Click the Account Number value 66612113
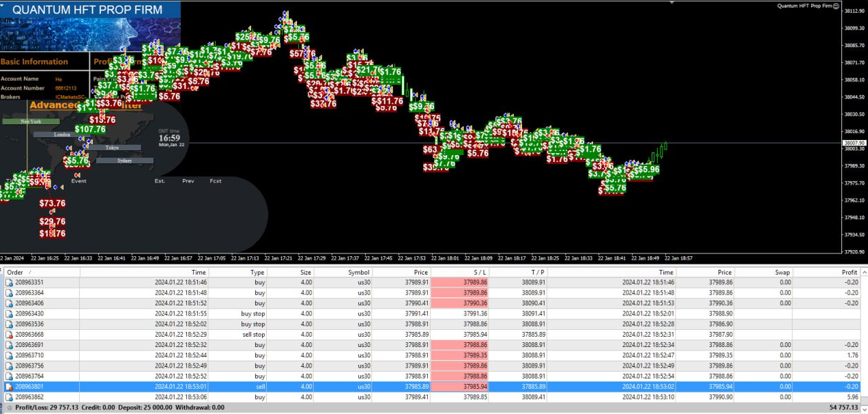This screenshot has width=868, height=414. [x=66, y=88]
